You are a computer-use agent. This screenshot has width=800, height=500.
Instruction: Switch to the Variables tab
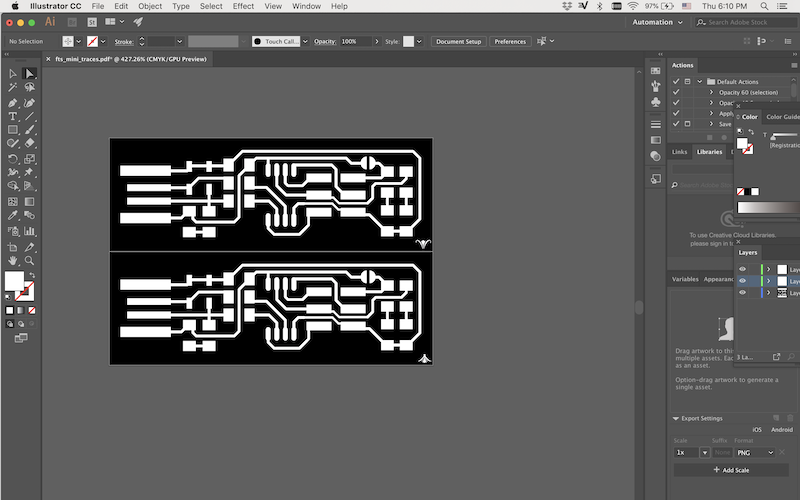tap(685, 279)
